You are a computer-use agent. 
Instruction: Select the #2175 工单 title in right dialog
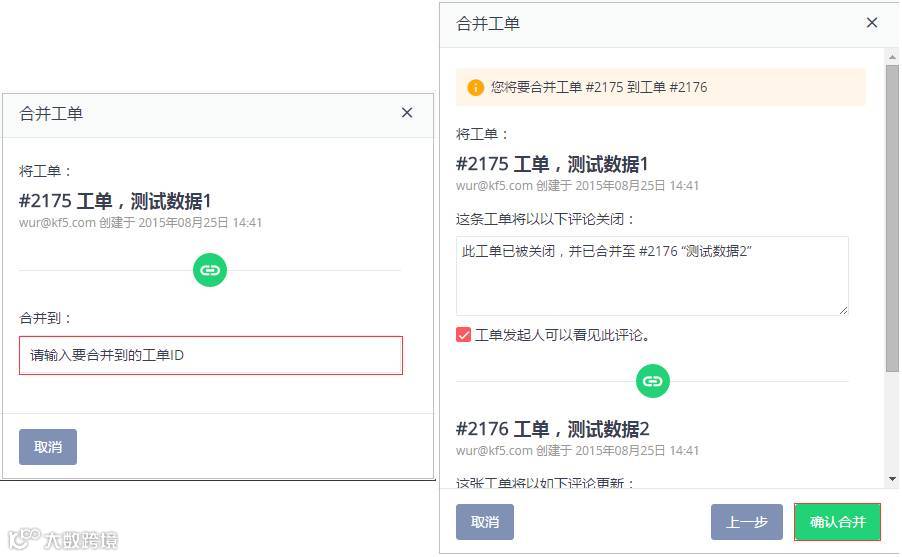click(x=552, y=164)
